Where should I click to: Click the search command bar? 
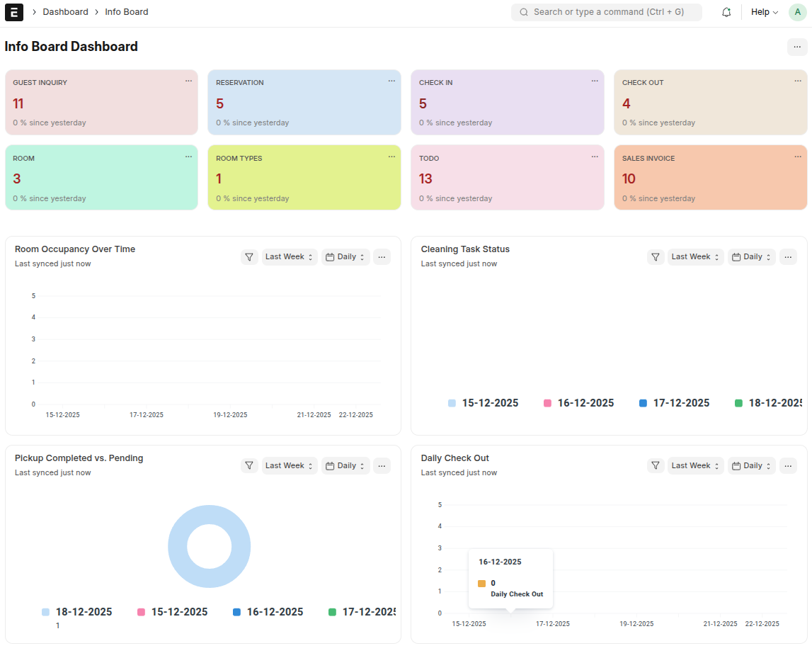point(606,12)
